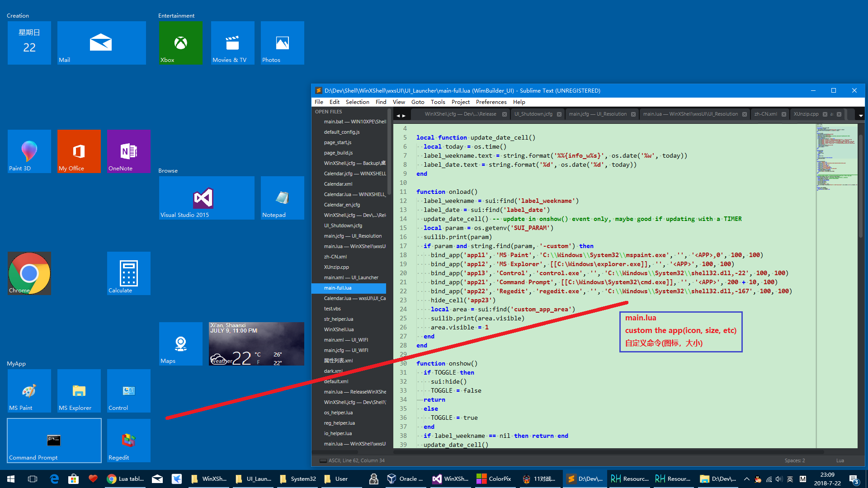Toggle side bar panel switcher icon in status bar
Screen dimensions: 868x488
click(323, 460)
